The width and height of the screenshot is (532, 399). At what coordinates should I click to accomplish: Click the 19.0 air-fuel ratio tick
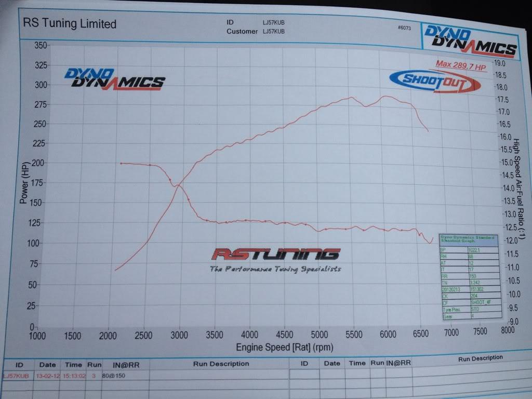[x=500, y=63]
